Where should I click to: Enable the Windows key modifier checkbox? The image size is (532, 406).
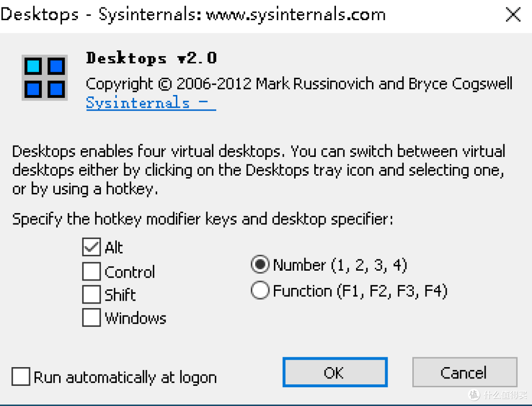click(92, 318)
